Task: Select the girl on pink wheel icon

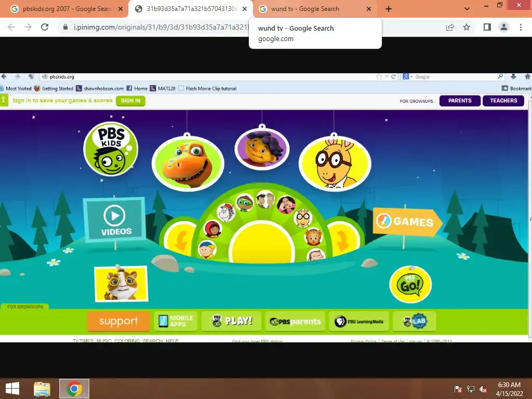Action: (x=286, y=205)
